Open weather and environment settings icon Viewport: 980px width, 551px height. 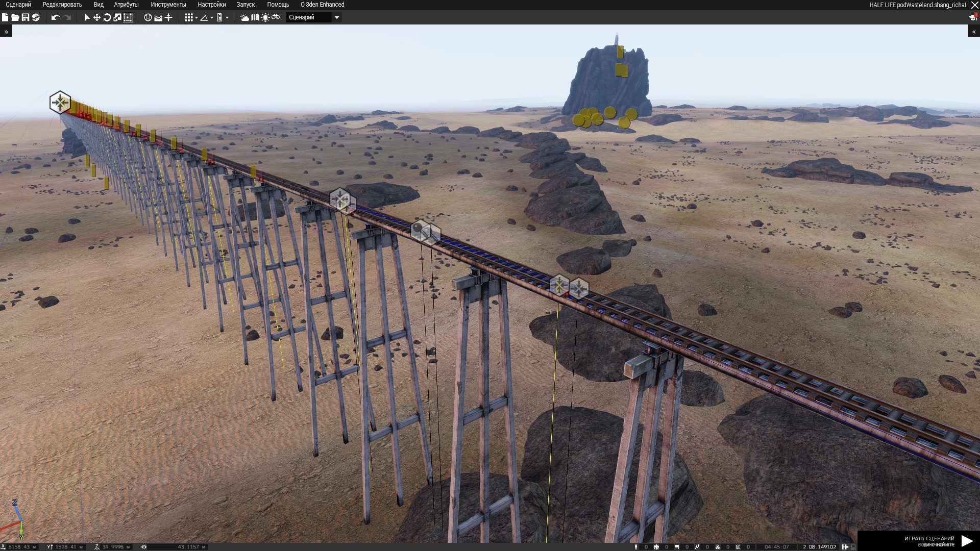tap(245, 17)
